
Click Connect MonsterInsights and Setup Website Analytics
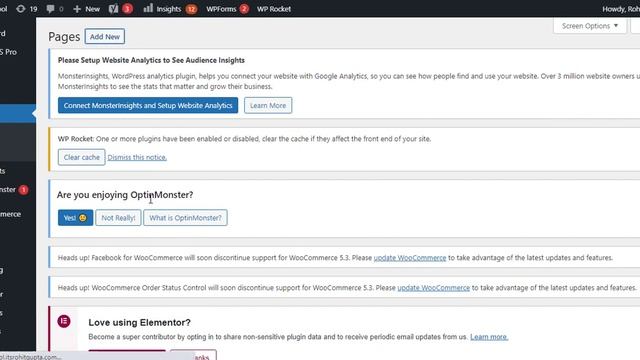coord(148,105)
